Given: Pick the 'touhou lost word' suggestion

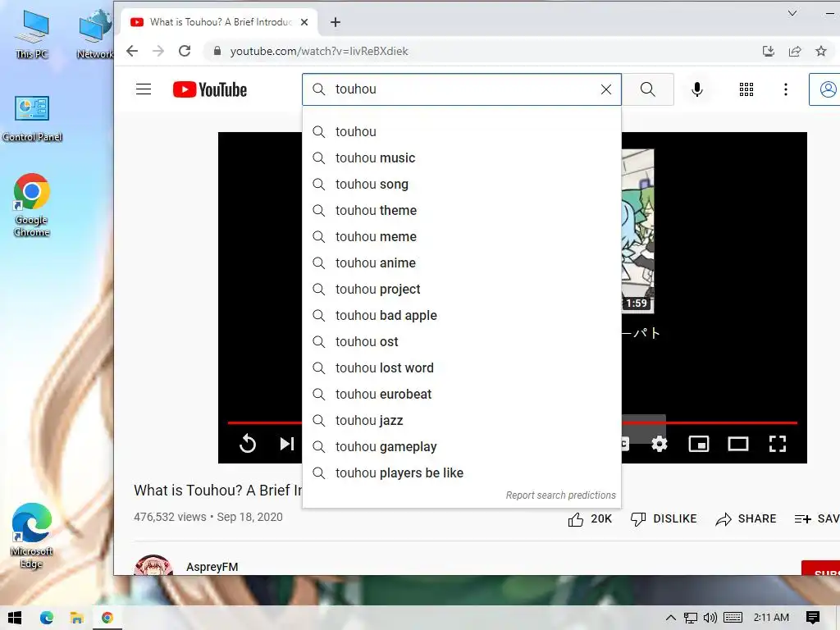Looking at the screenshot, I should click(x=462, y=368).
